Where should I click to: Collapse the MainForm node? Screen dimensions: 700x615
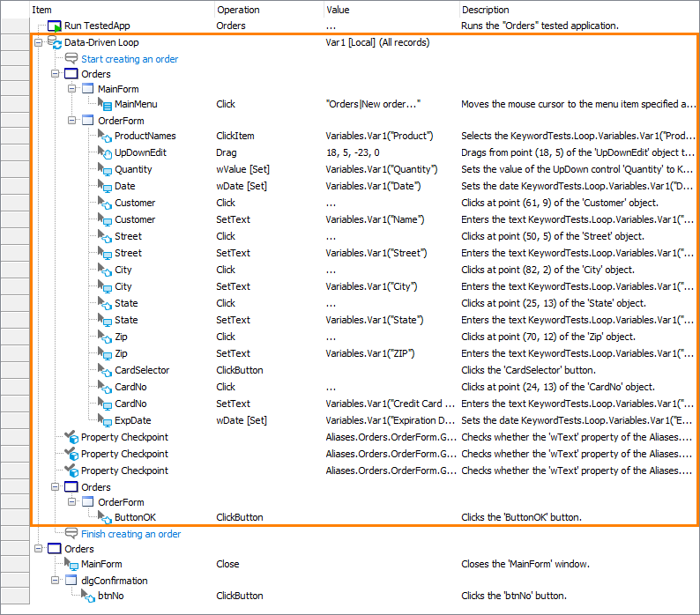(71, 88)
